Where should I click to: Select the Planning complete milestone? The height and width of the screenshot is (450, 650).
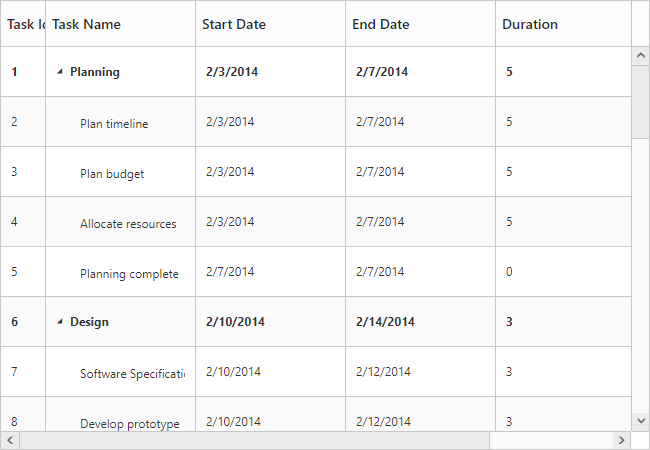pyautogui.click(x=129, y=274)
